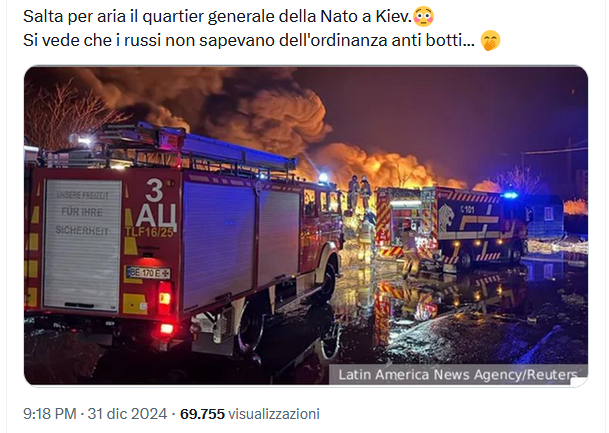Image resolution: width=609 pixels, height=433 pixels.
Task: Click the blue flashing light on the right truck
Action: pyautogui.click(x=510, y=195)
